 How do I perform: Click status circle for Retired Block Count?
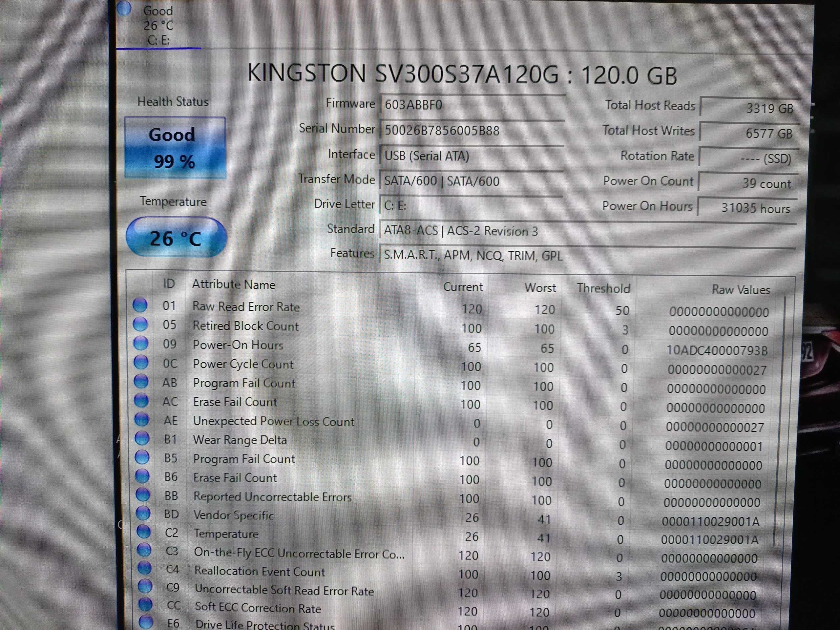click(x=140, y=324)
